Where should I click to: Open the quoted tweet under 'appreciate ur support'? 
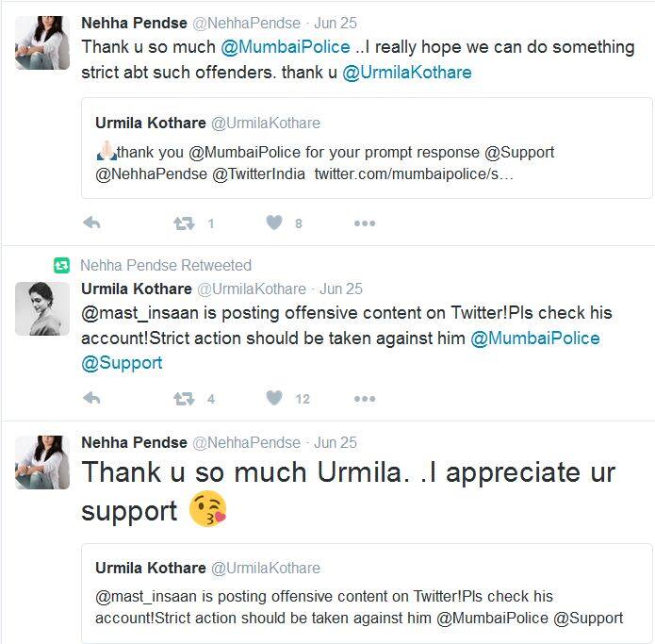point(367,593)
